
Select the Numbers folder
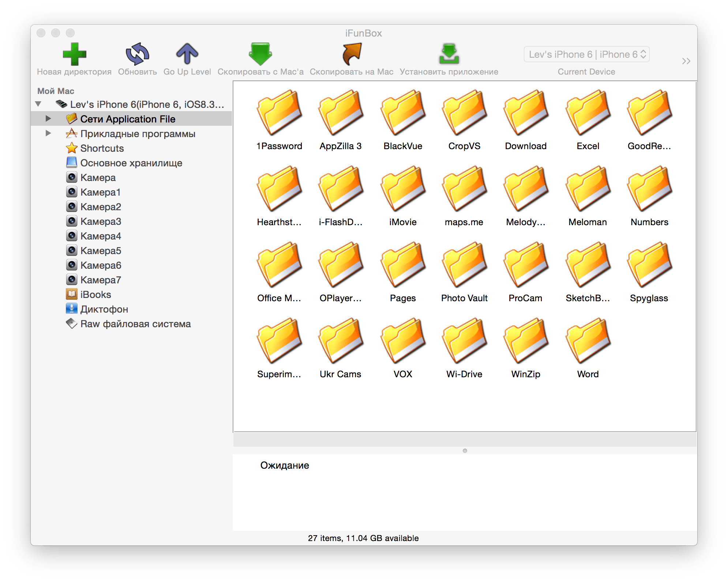[x=649, y=196]
